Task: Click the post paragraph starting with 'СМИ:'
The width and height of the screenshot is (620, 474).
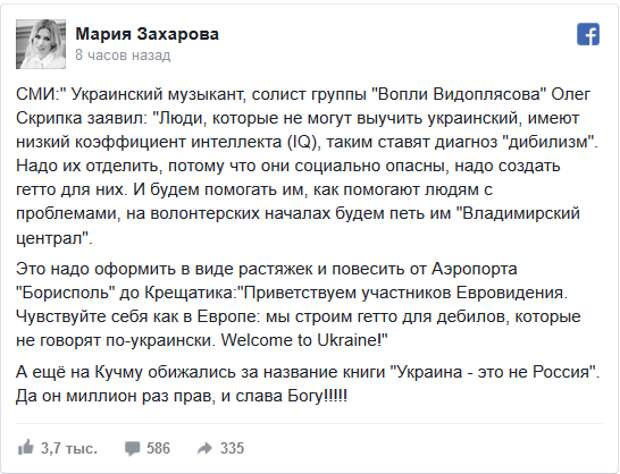Action: [308, 166]
